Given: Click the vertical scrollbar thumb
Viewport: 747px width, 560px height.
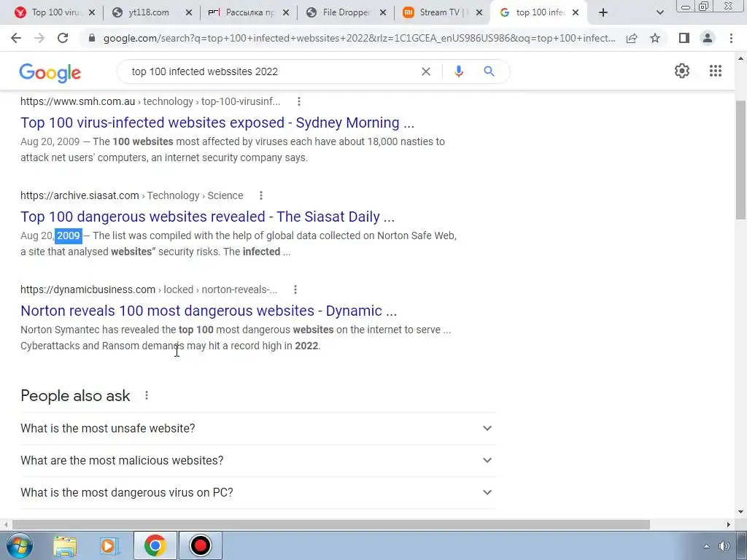Looking at the screenshot, I should [740, 160].
